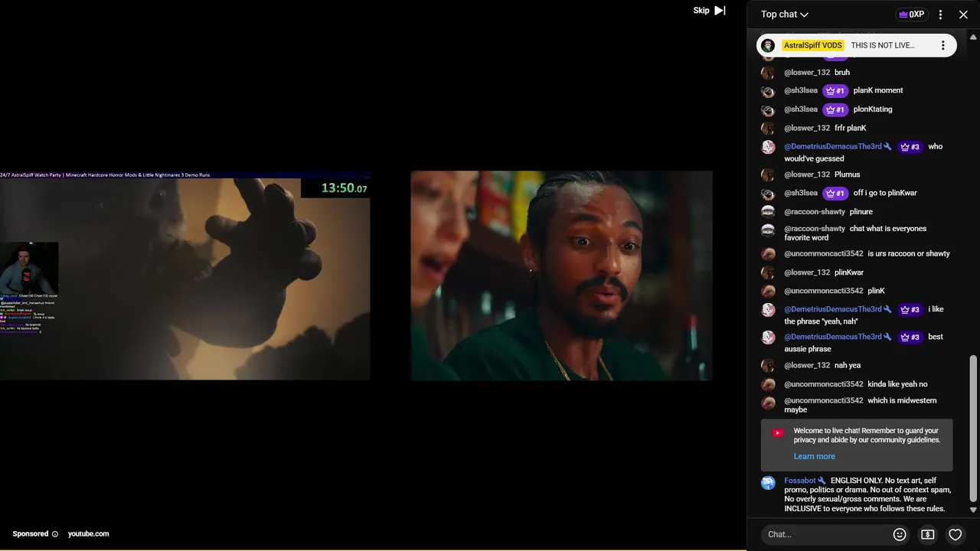Click streamer webcam overlay
The image size is (980, 551).
pyautogui.click(x=29, y=268)
